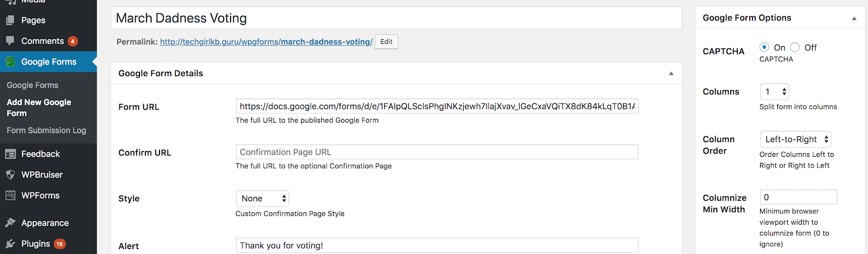This screenshot has width=868, height=254.
Task: Enable CAPTCHA with the On radio button
Action: (764, 47)
